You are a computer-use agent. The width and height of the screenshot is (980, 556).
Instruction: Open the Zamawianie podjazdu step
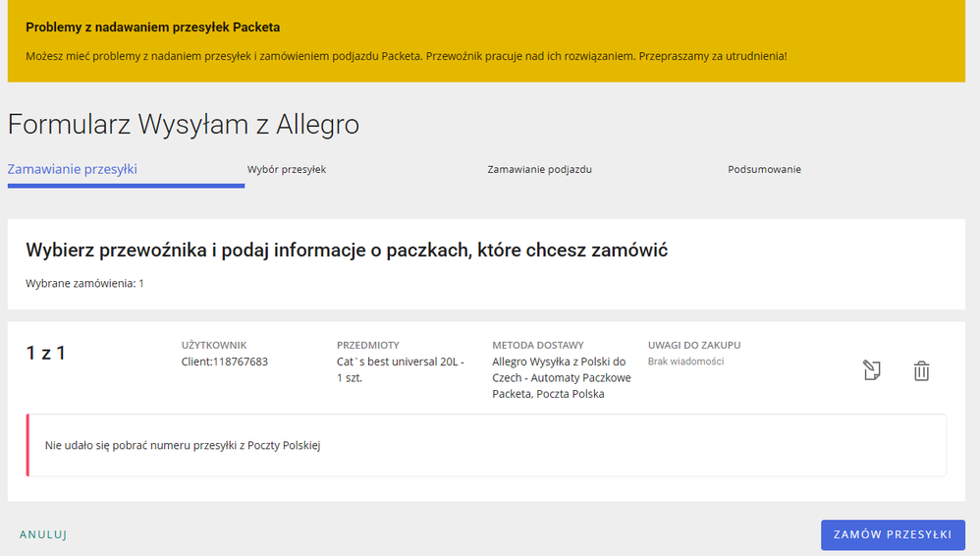(x=539, y=169)
